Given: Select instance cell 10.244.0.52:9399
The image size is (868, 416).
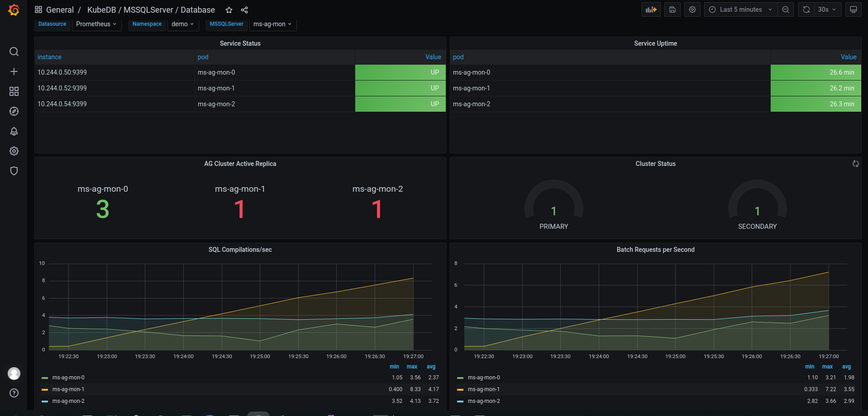Looking at the screenshot, I should pyautogui.click(x=114, y=88).
